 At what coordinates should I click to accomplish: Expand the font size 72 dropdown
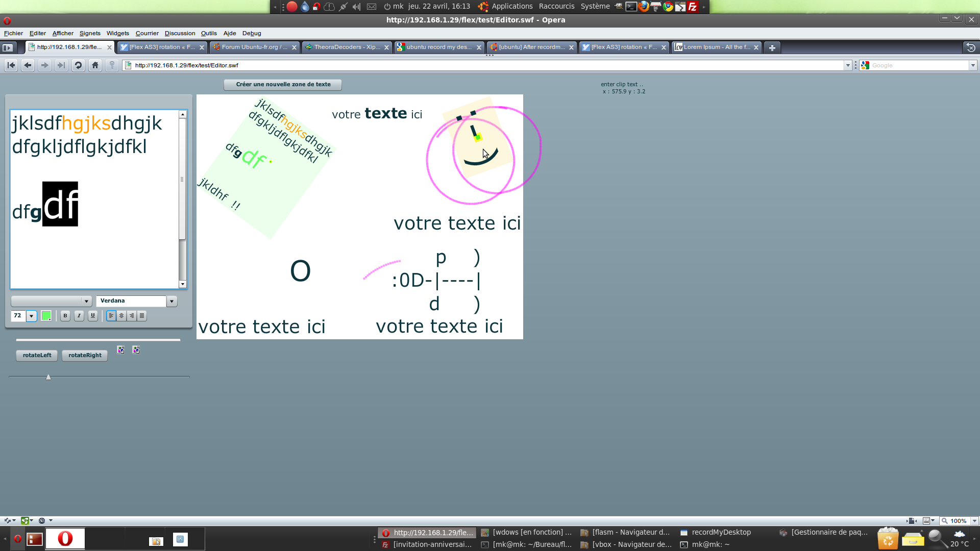click(32, 316)
